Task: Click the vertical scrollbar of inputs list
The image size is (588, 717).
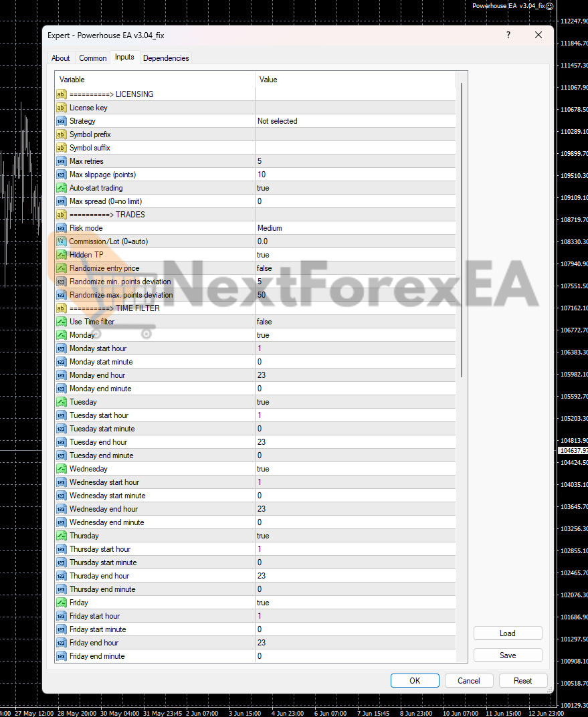Action: [461, 227]
